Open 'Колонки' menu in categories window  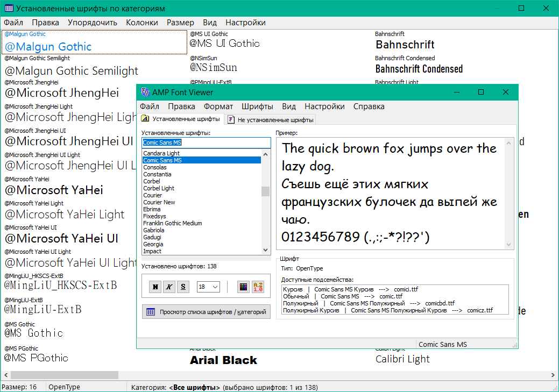click(x=142, y=23)
